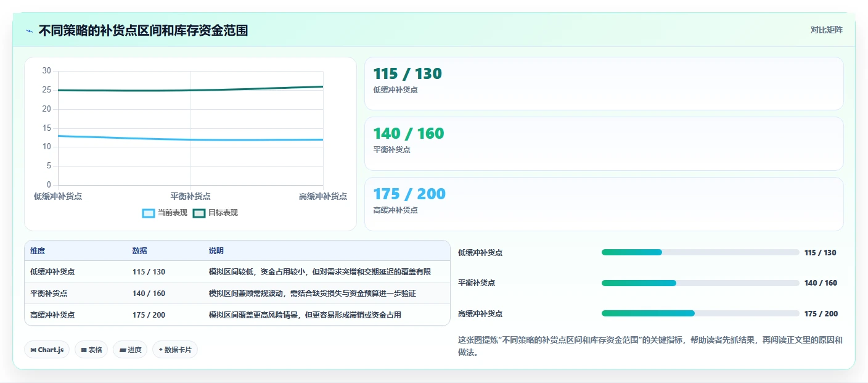Click the Chart.js chip icon
868x383 pixels.
[33, 350]
